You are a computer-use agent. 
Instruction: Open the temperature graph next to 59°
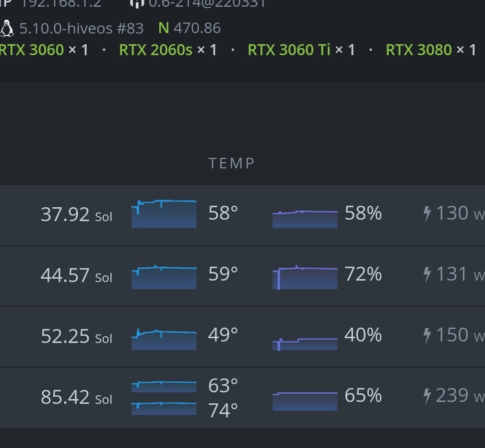[164, 277]
